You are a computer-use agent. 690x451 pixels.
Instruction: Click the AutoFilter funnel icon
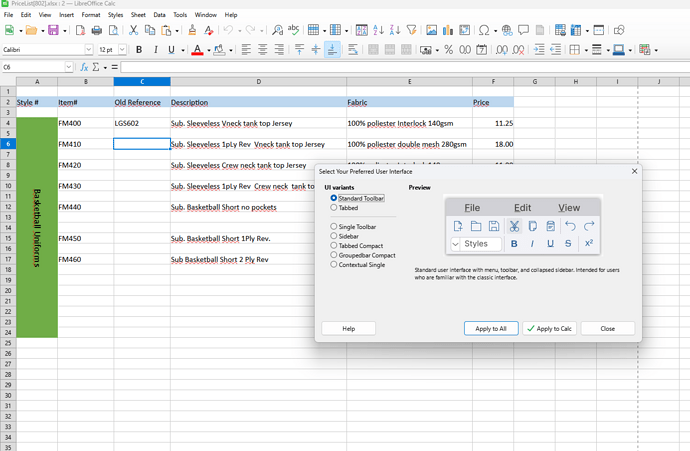[x=413, y=31]
